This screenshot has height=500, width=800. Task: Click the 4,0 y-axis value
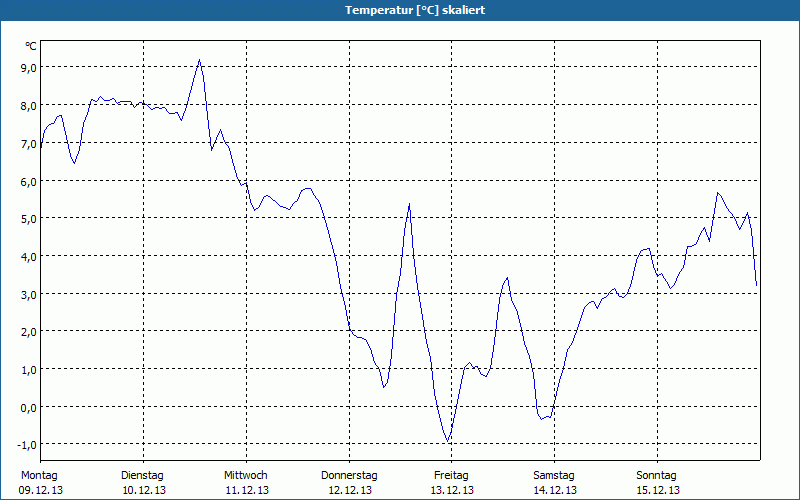tap(28, 257)
